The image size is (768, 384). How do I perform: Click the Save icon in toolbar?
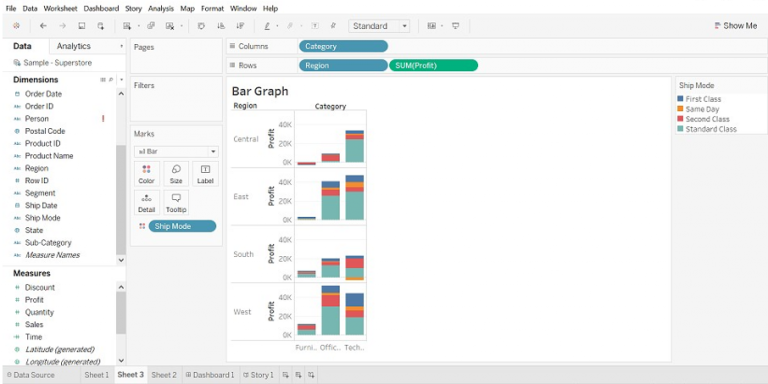(82, 26)
